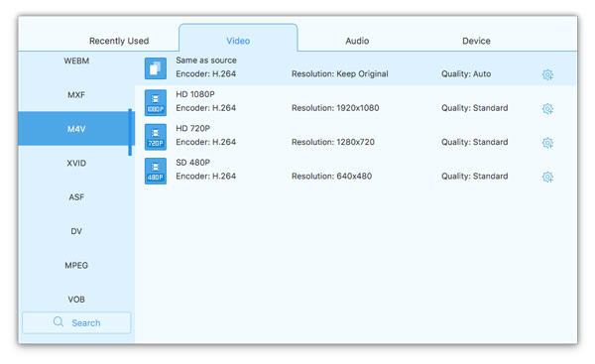Click the Search format input field
Viewport: 595px width, 364px height.
pos(76,322)
